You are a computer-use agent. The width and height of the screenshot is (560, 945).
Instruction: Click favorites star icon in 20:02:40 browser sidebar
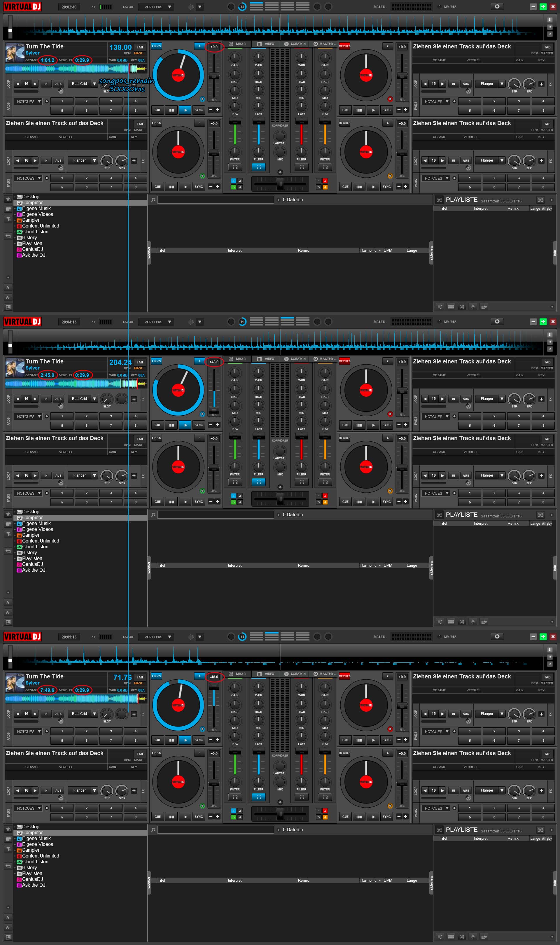click(x=8, y=199)
